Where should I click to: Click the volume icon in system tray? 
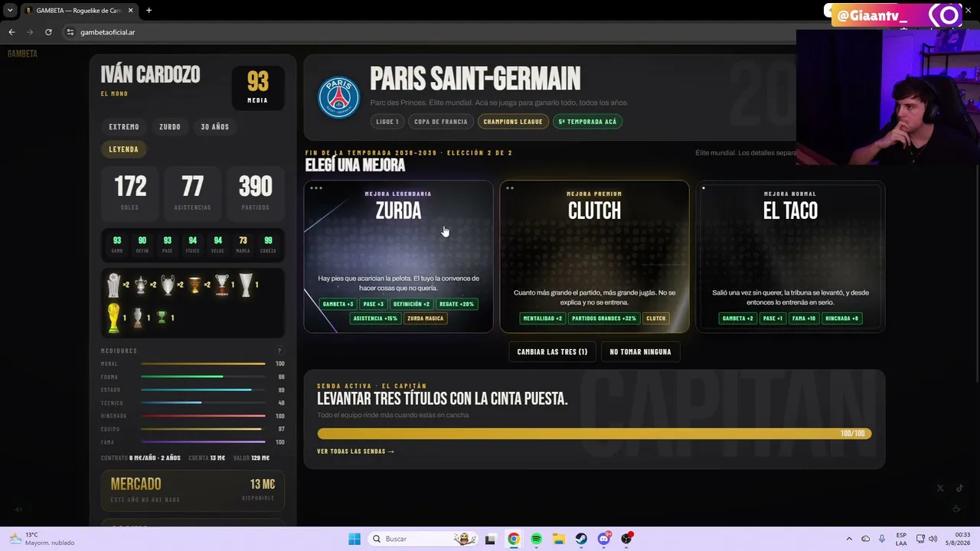tap(933, 539)
